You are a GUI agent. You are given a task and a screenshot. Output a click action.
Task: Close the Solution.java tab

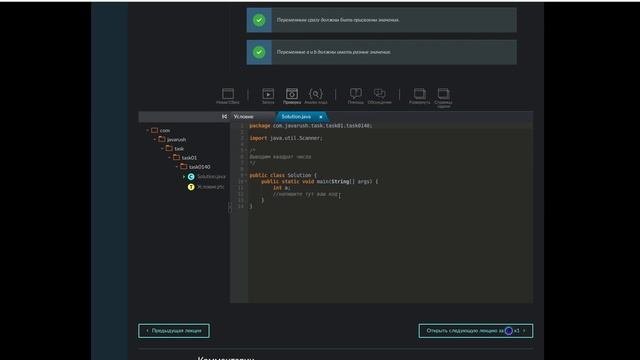pos(321,117)
